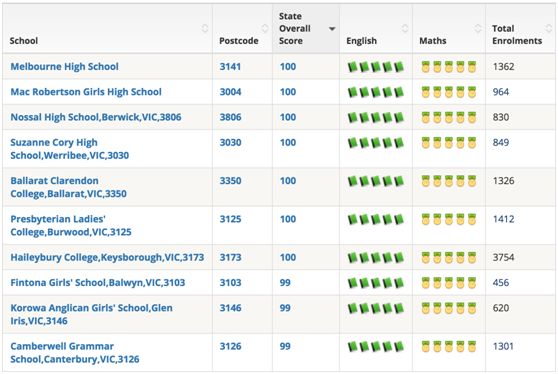
Task: Click Nossal High School English book icons
Action: click(376, 117)
